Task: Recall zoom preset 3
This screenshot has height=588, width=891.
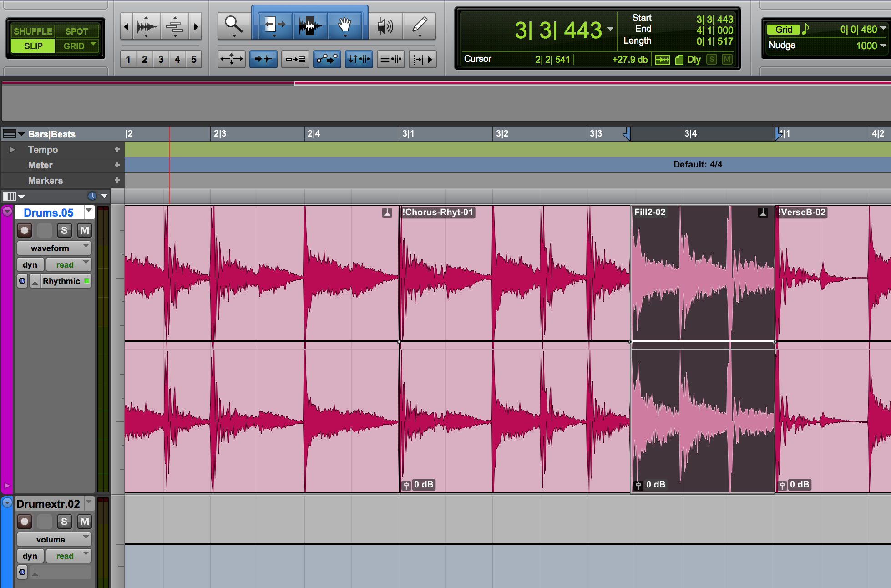Action: click(x=161, y=60)
